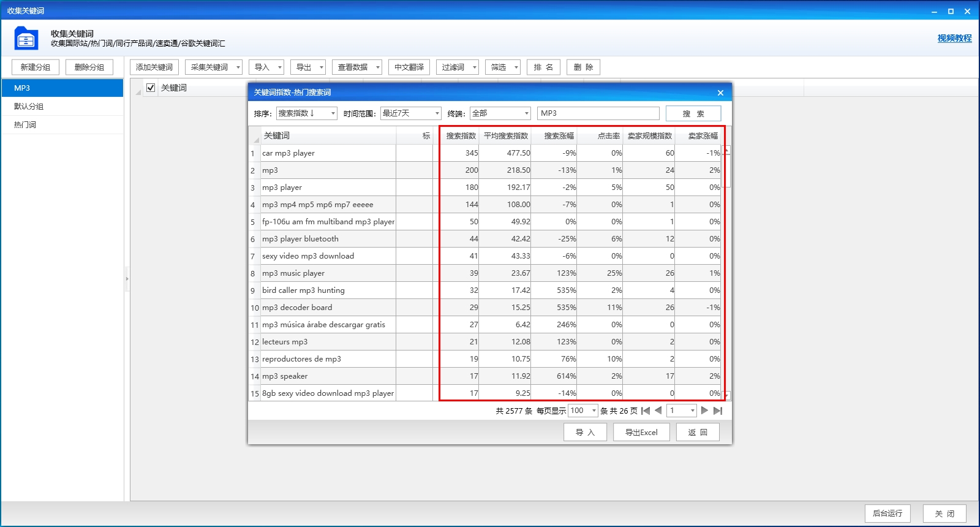
Task: Select the 'car mp3 player' row
Action: tap(486, 153)
